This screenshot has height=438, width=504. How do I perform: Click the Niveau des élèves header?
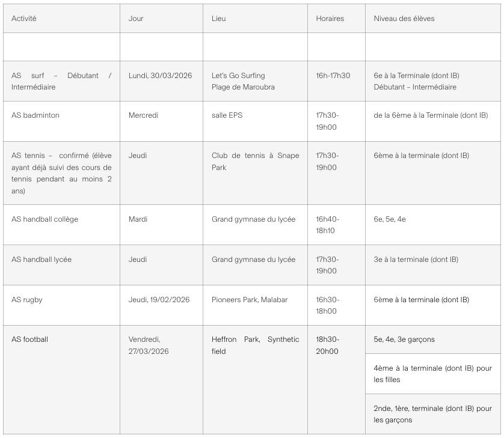[x=432, y=18]
